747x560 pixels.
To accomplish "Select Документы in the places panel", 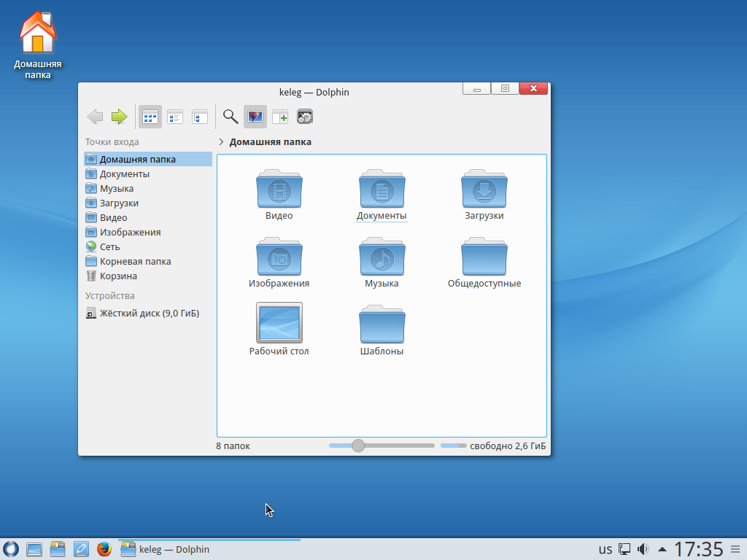I will 125,174.
